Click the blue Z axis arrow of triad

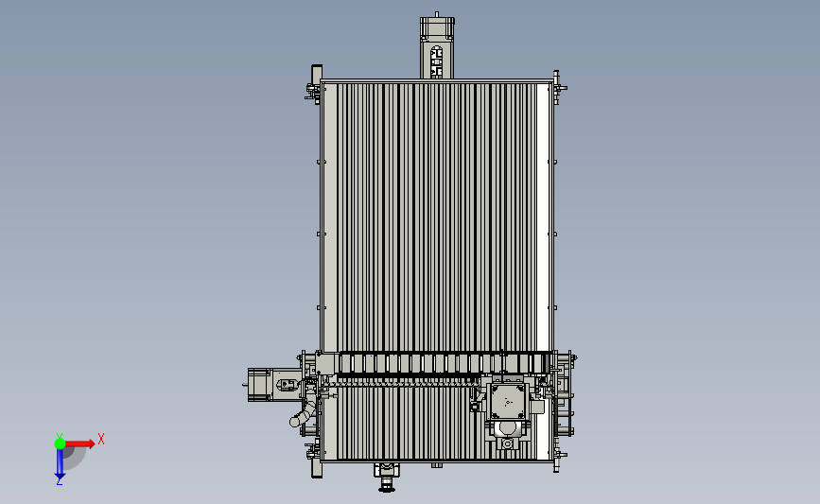(60, 463)
